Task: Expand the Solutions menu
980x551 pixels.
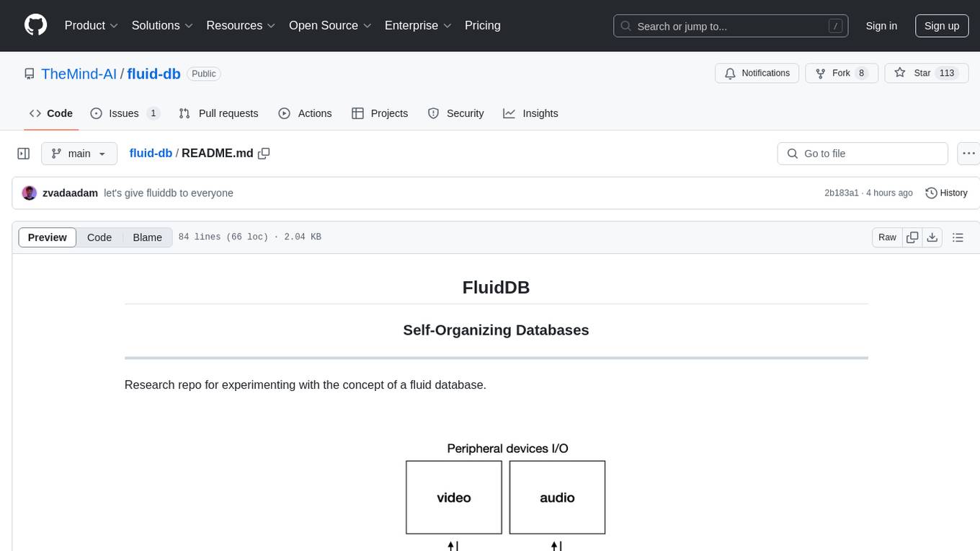Action: point(162,25)
